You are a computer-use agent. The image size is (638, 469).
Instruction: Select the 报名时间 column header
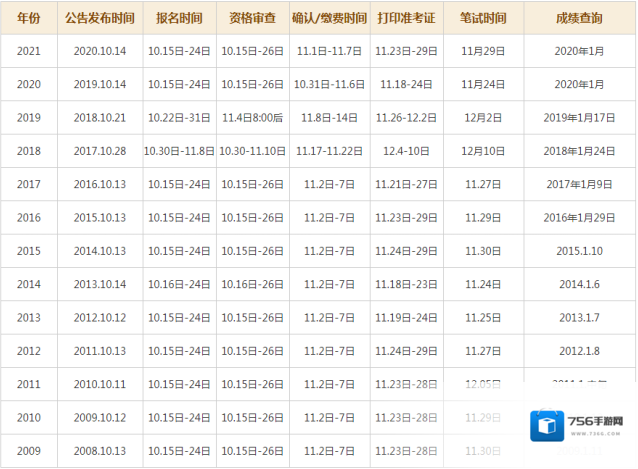click(178, 18)
